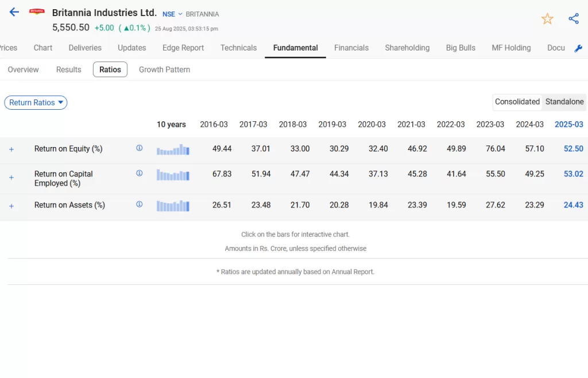Image resolution: width=588 pixels, height=378 pixels.
Task: Open Return on Capital Employed bar chart
Action: 173,175
